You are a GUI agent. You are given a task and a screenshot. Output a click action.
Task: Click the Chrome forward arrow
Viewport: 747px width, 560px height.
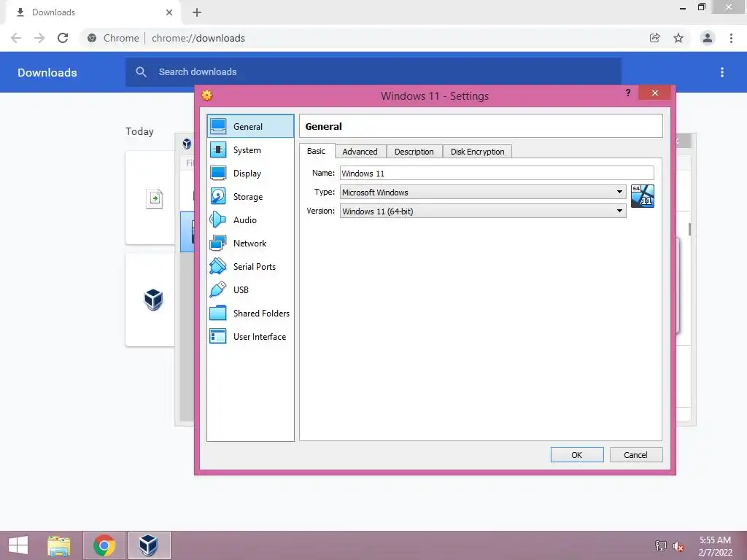point(39,38)
